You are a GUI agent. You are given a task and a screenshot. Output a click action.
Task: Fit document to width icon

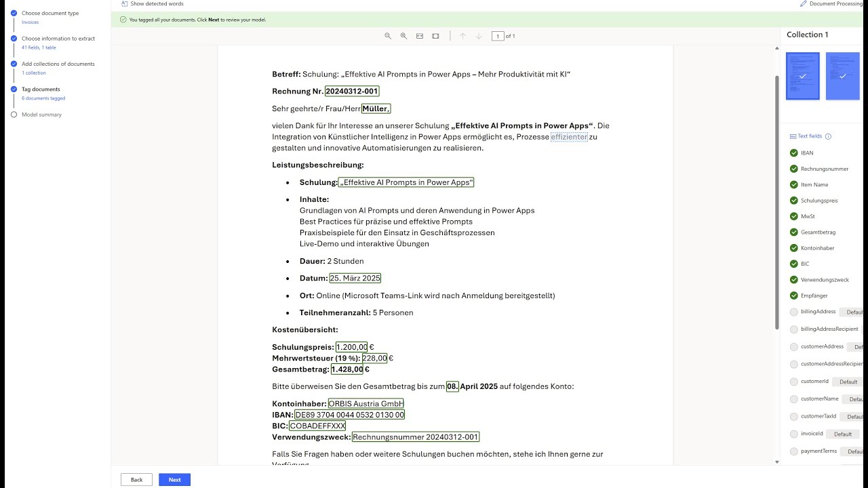[420, 36]
